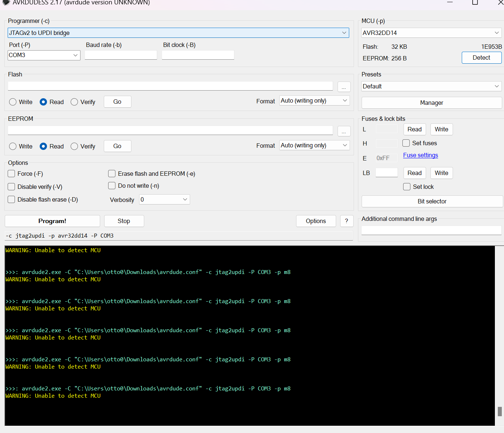This screenshot has width=504, height=433.
Task: Minimize the AVRDUDESS window
Action: coord(450,2)
